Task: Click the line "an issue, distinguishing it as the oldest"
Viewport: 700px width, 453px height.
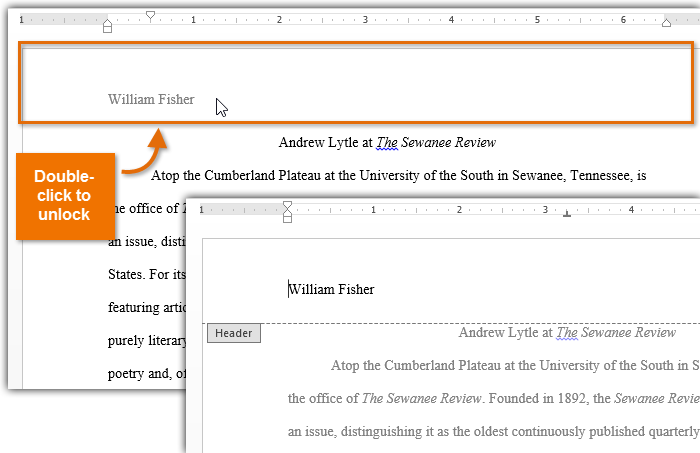Action: [x=492, y=432]
